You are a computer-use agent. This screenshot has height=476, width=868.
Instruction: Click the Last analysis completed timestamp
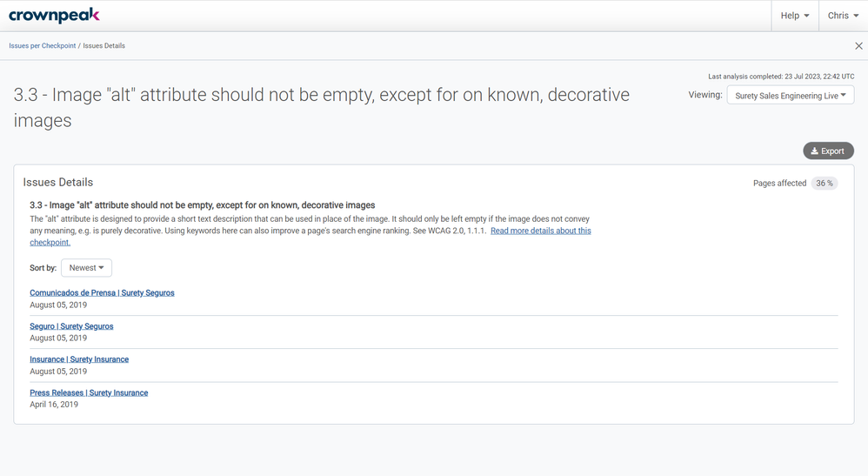781,77
